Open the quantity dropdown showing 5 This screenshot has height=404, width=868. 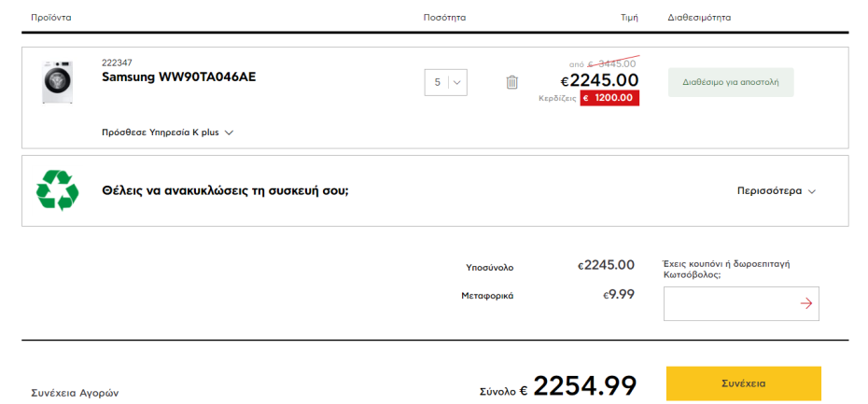[x=445, y=82]
